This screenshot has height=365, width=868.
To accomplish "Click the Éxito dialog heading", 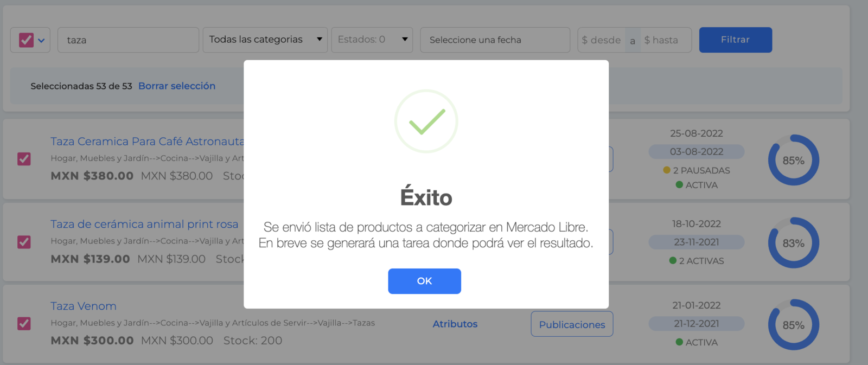I will (x=426, y=196).
